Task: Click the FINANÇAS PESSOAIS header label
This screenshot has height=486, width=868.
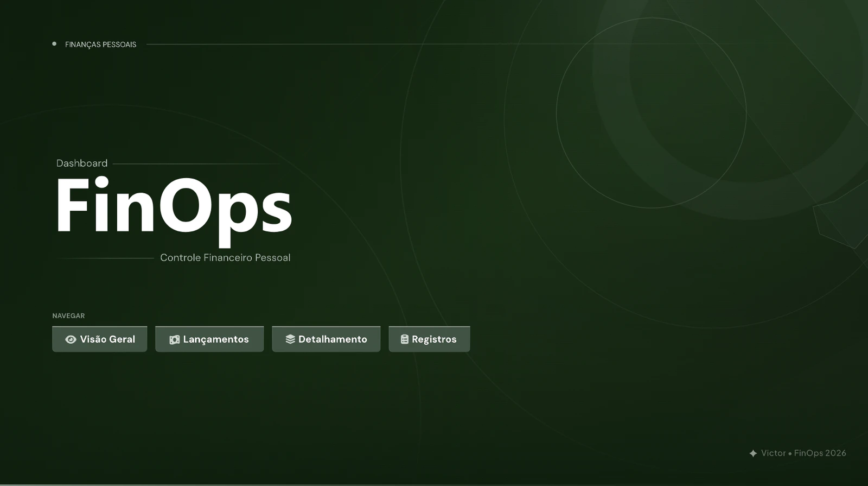Action: pos(100,45)
